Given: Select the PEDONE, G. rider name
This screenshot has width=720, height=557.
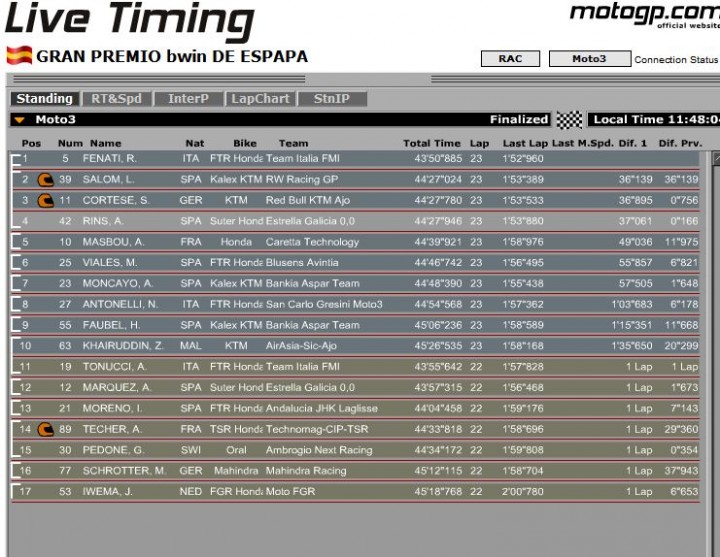Looking at the screenshot, I should pyautogui.click(x=113, y=450).
